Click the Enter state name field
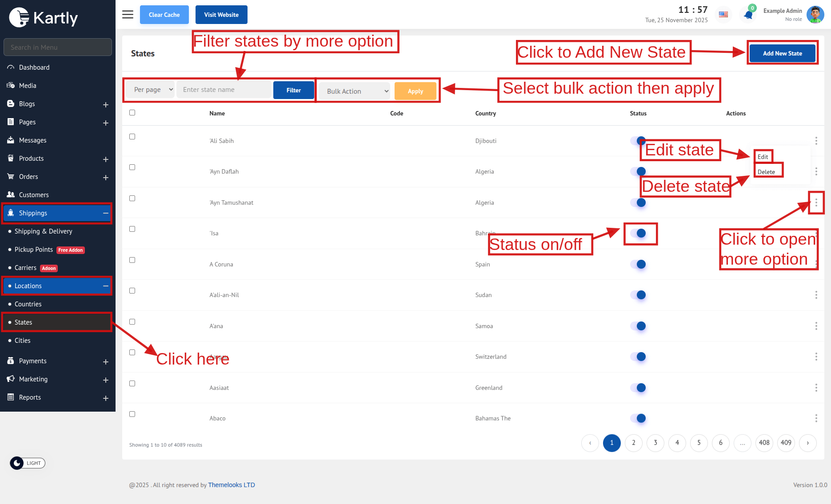 224,90
